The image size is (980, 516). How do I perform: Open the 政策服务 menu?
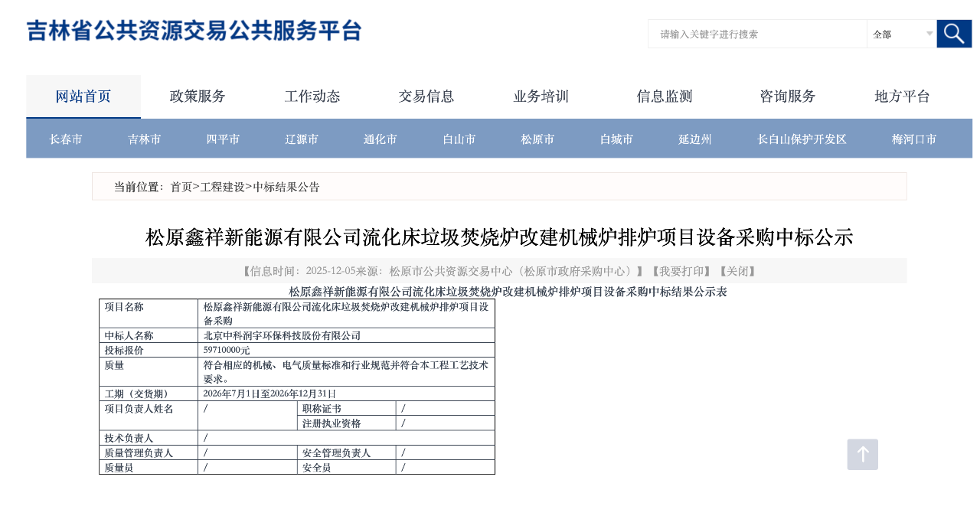tap(197, 96)
